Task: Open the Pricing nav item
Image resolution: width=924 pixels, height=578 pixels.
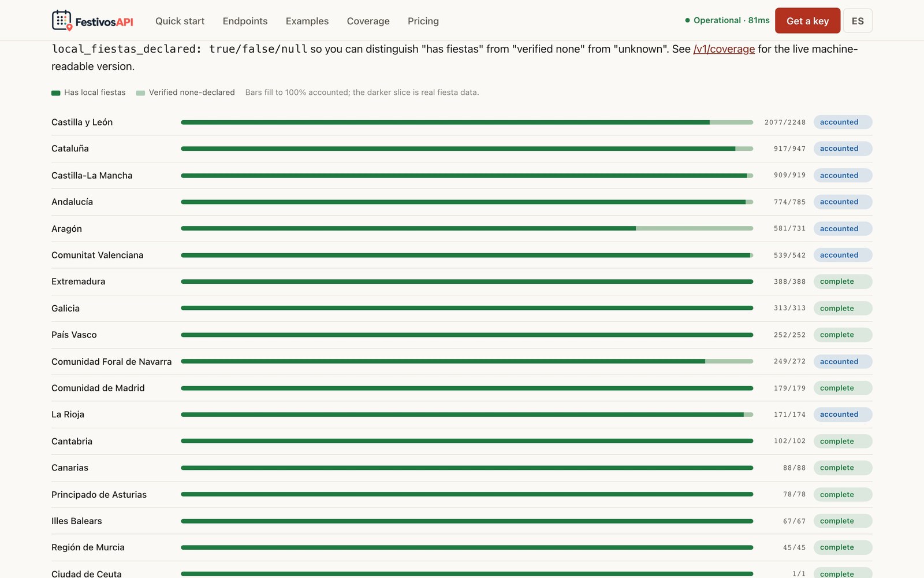Action: pos(423,21)
